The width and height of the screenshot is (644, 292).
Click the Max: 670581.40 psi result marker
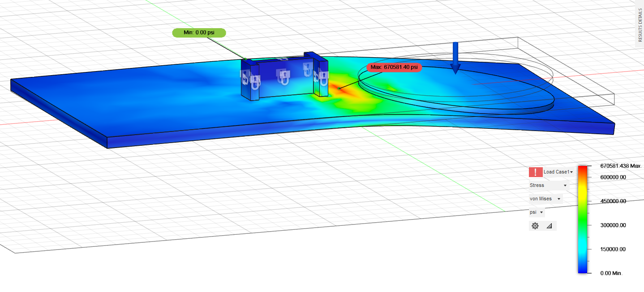point(394,67)
